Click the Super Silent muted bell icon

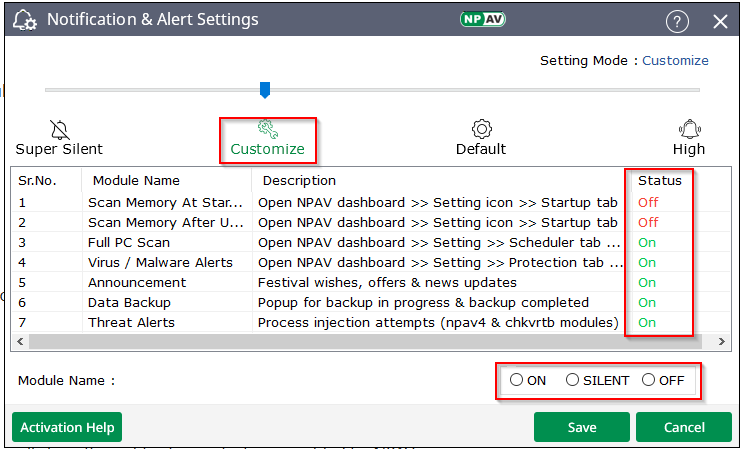point(59,129)
